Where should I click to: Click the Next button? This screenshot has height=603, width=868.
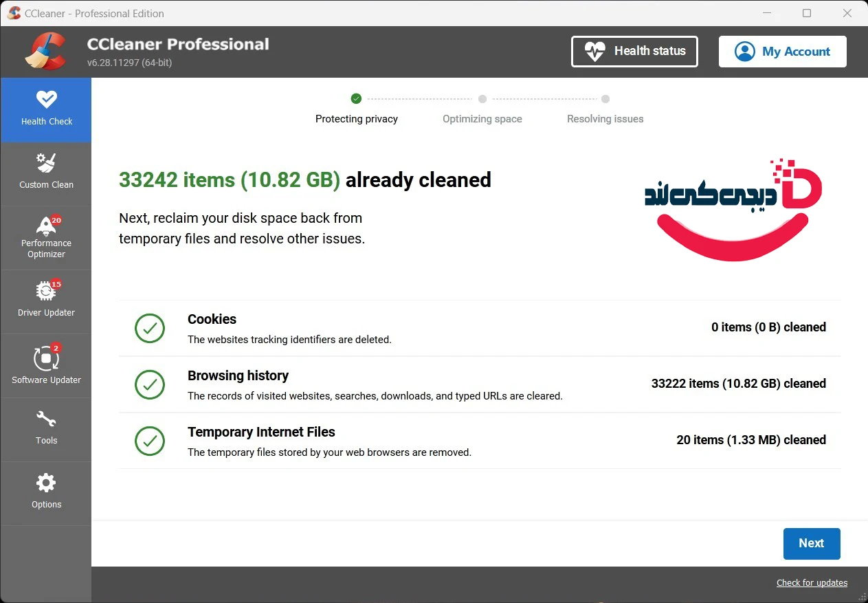[812, 543]
